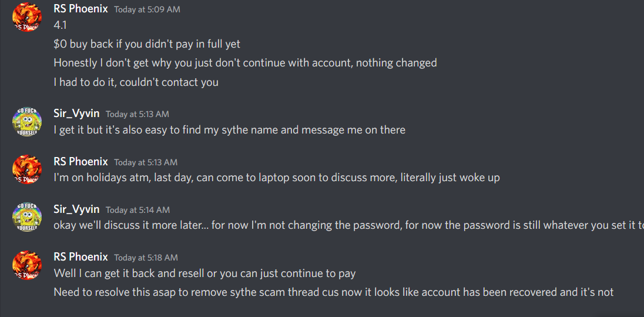This screenshot has height=317, width=644.
Task: Open RS Phoenix username above the "4.1" message
Action: 80,9
